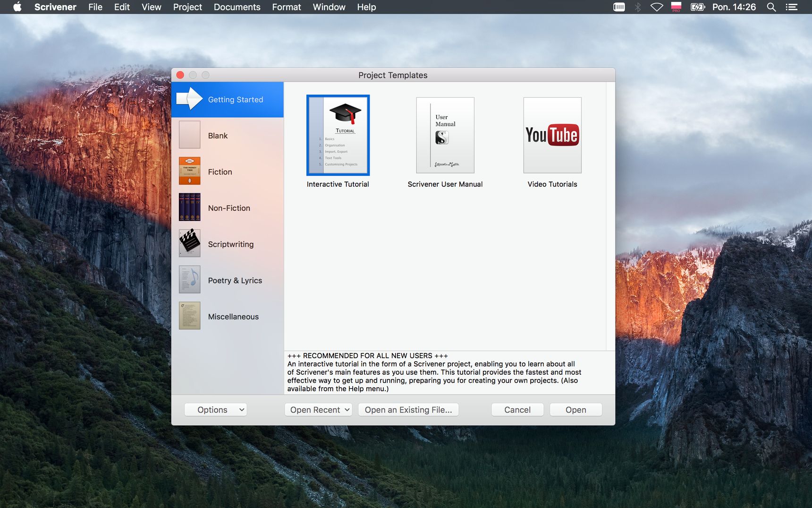Open the Documents menu

(x=237, y=7)
